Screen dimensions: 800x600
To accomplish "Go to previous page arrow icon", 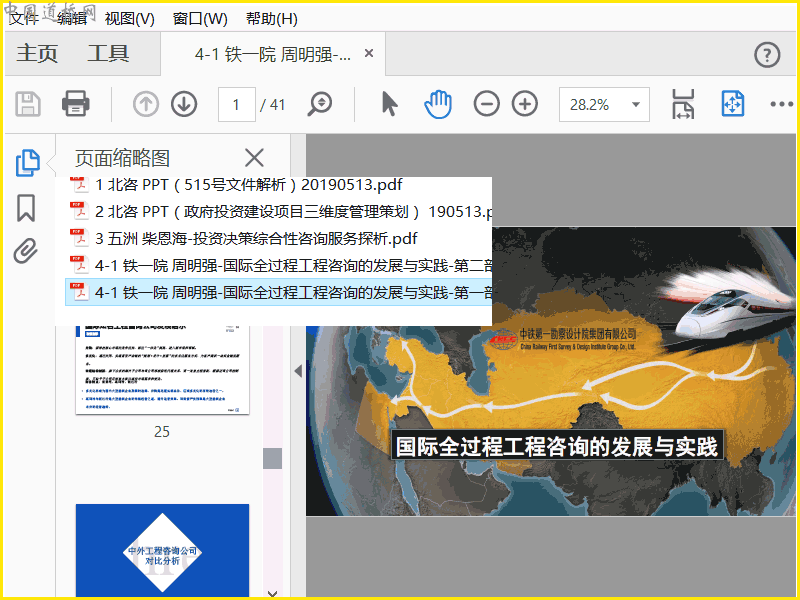I will [x=146, y=104].
